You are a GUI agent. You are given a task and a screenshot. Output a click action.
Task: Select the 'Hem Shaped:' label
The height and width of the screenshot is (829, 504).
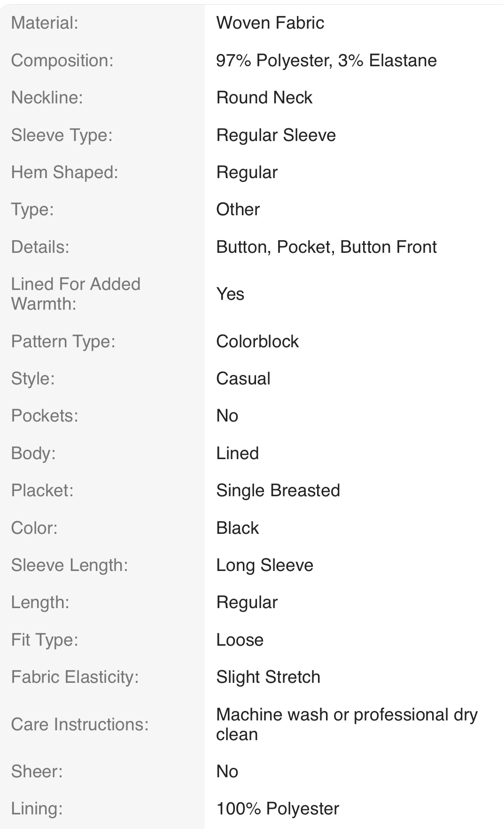64,172
